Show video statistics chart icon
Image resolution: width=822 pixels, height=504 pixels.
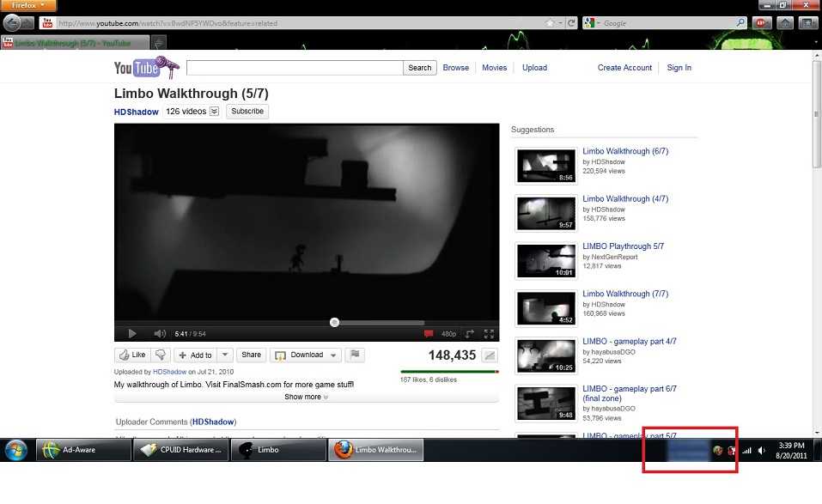click(490, 355)
